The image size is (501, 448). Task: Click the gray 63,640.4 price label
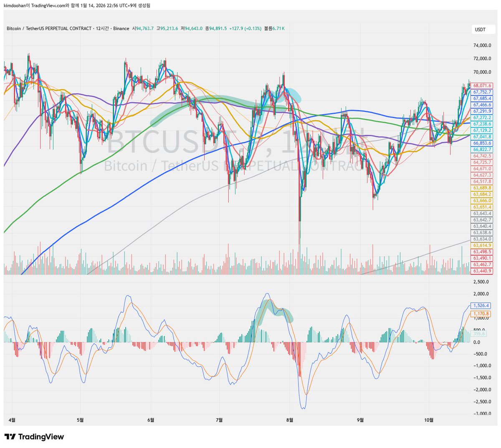click(482, 226)
